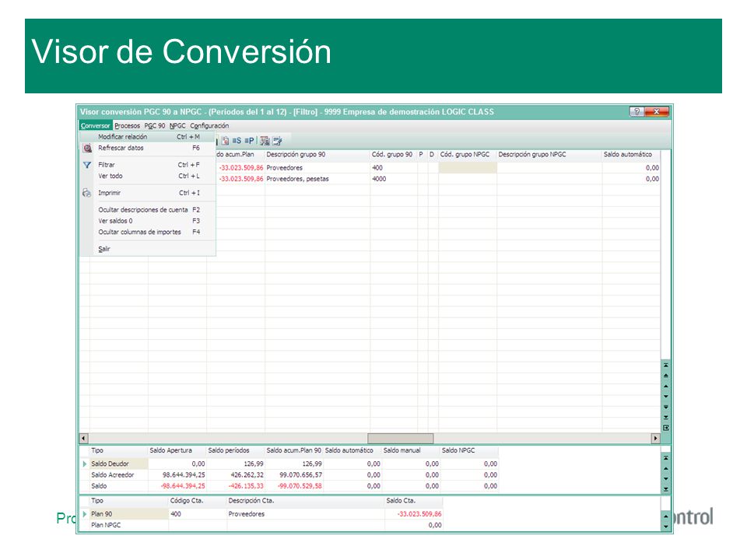The image size is (747, 560).
Task: Move down in Plan 90 panel navigator
Action: (x=666, y=527)
